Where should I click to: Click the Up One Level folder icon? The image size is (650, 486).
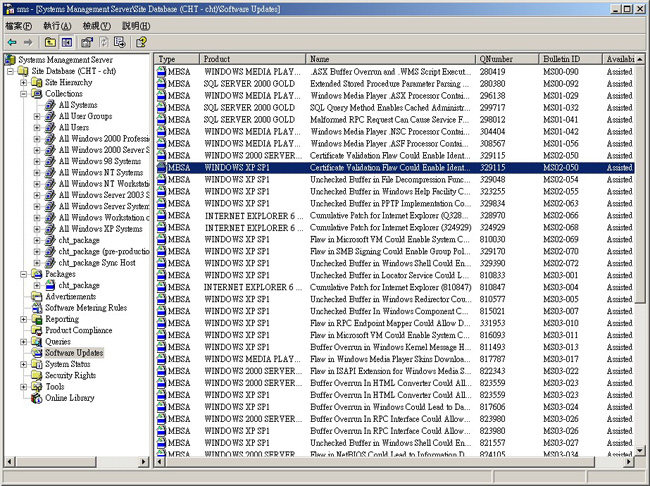50,42
